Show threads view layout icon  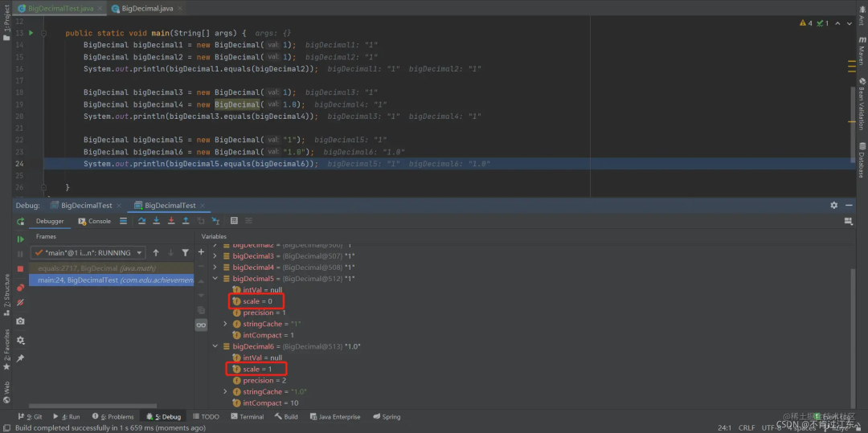click(124, 221)
